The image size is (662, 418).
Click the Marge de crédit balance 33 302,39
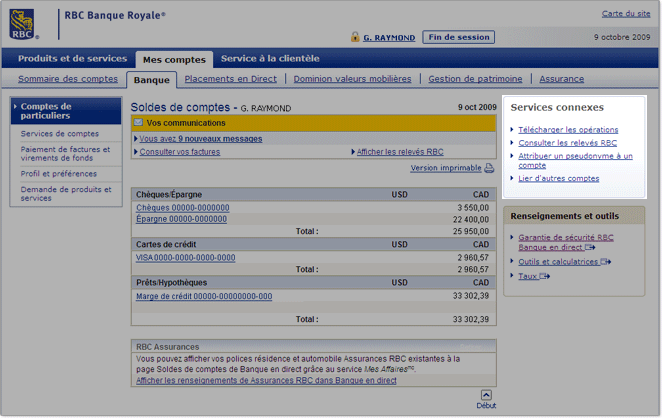471,296
